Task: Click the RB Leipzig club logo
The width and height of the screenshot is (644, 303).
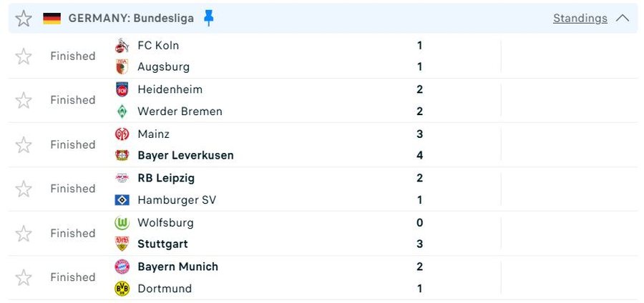Action: click(122, 178)
